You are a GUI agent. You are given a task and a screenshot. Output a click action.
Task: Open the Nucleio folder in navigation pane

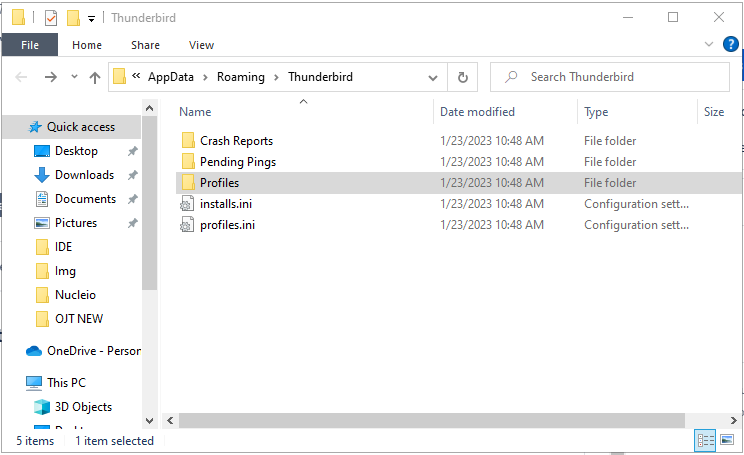[75, 295]
